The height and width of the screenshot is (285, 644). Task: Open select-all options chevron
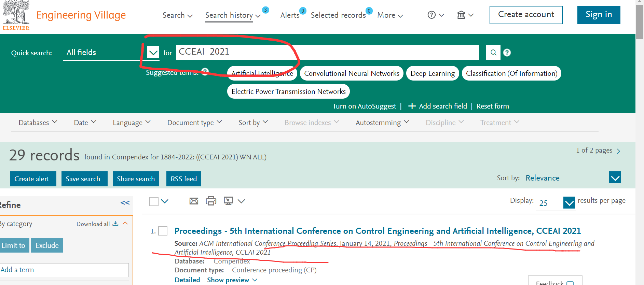tap(165, 201)
